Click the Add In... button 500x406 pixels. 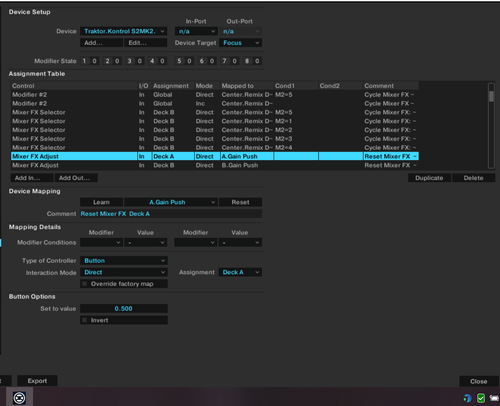click(x=32, y=178)
